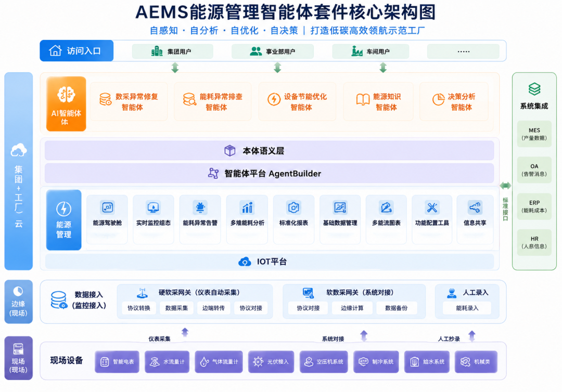Screen dimensions: 562x392
Task: Click the IOT平台 bar
Action: [x=269, y=262]
